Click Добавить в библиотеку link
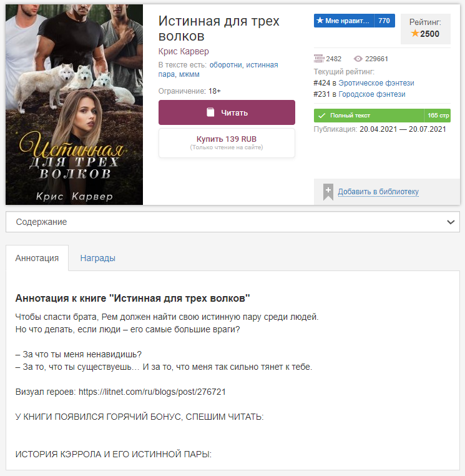Viewport: 465px width, 476px height. pyautogui.click(x=378, y=192)
